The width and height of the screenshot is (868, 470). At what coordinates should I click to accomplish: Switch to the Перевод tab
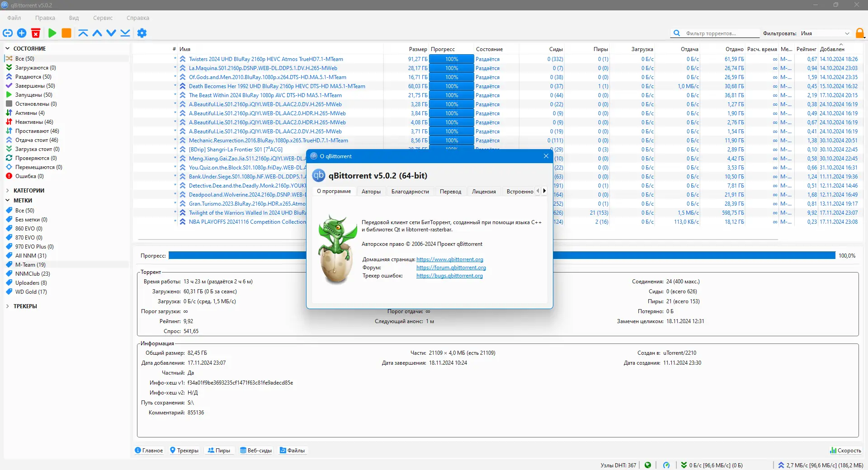450,191
